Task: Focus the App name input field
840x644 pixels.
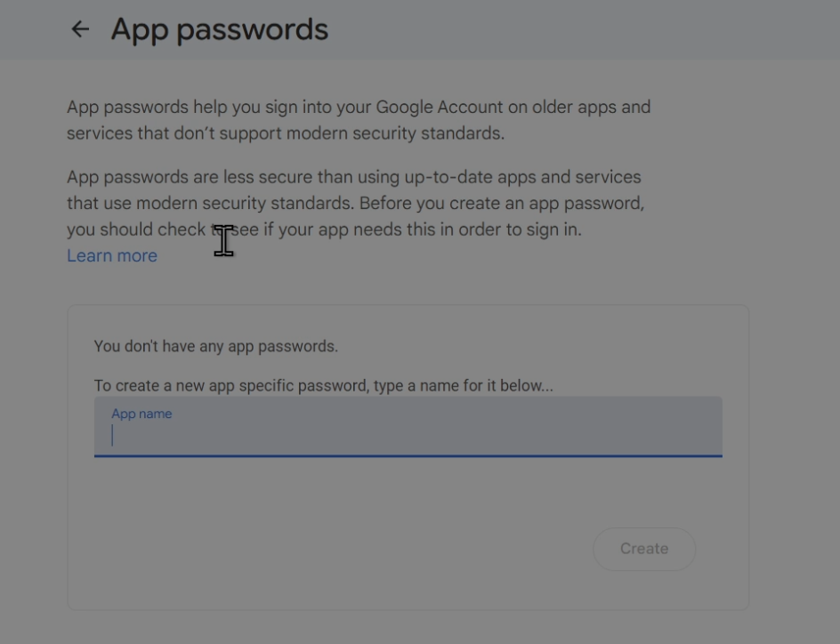Action: [408, 434]
